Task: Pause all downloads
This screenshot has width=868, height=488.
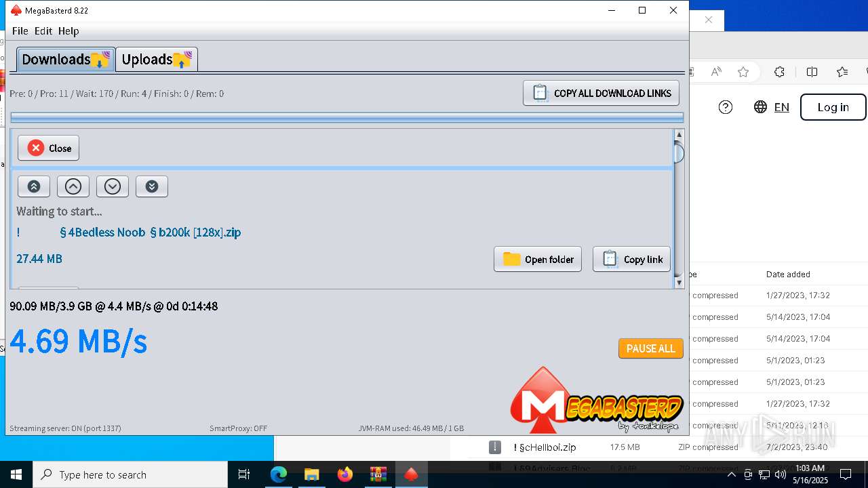Action: [x=651, y=348]
